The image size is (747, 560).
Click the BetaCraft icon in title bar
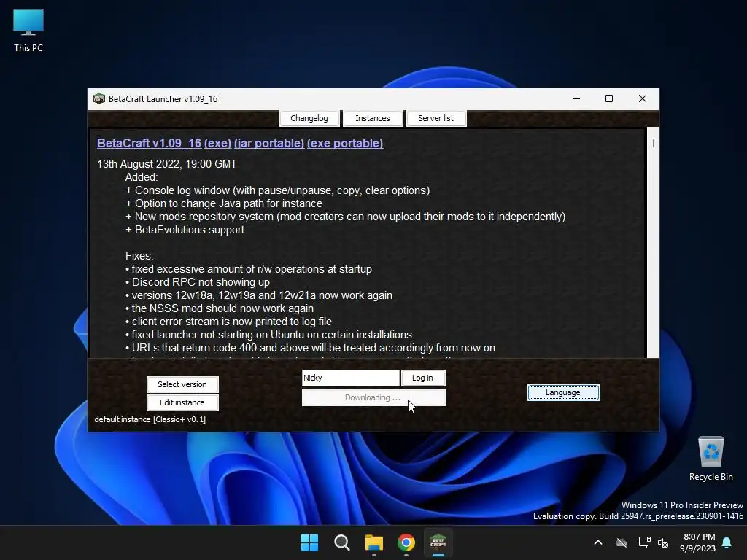[x=99, y=98]
